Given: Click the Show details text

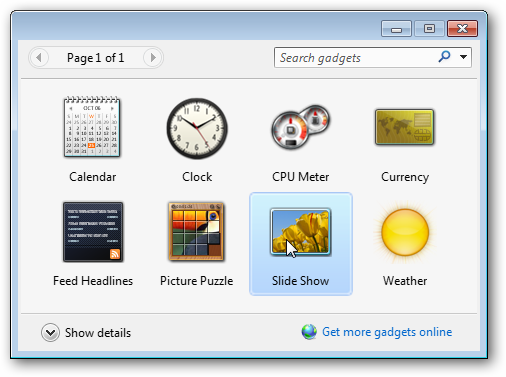Looking at the screenshot, I should (x=98, y=333).
